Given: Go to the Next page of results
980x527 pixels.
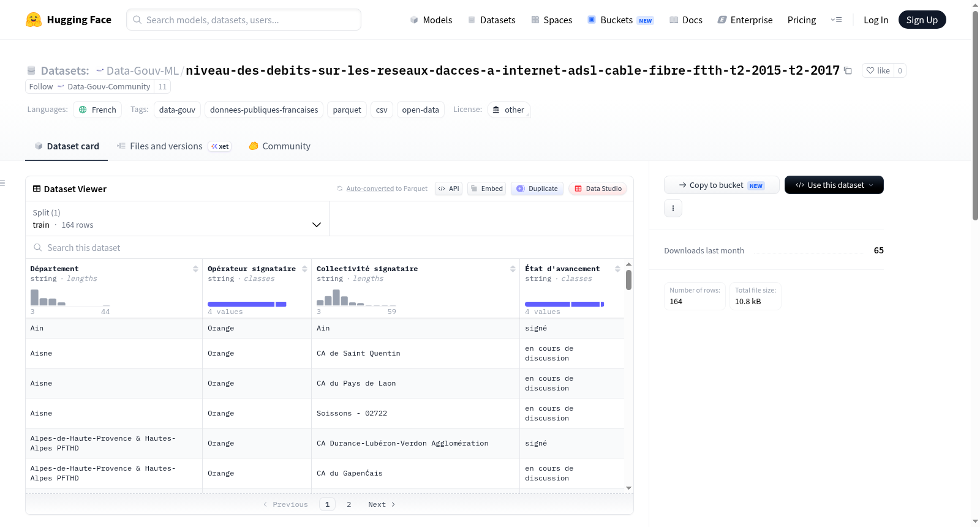Looking at the screenshot, I should point(382,504).
